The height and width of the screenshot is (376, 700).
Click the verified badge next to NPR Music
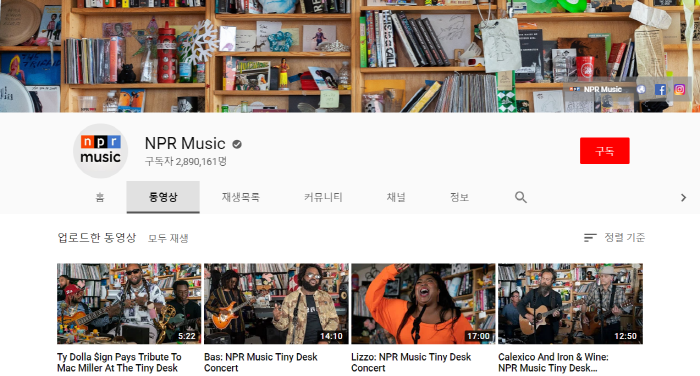237,144
